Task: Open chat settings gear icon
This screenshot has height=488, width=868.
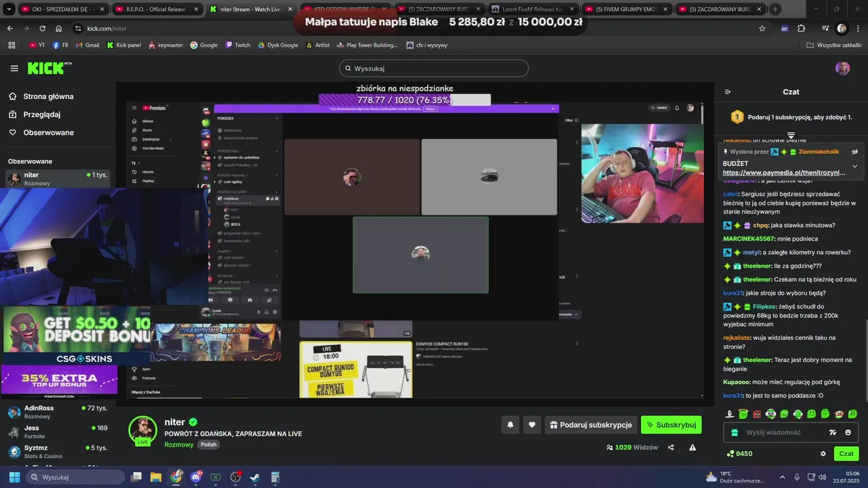Action: (823, 454)
